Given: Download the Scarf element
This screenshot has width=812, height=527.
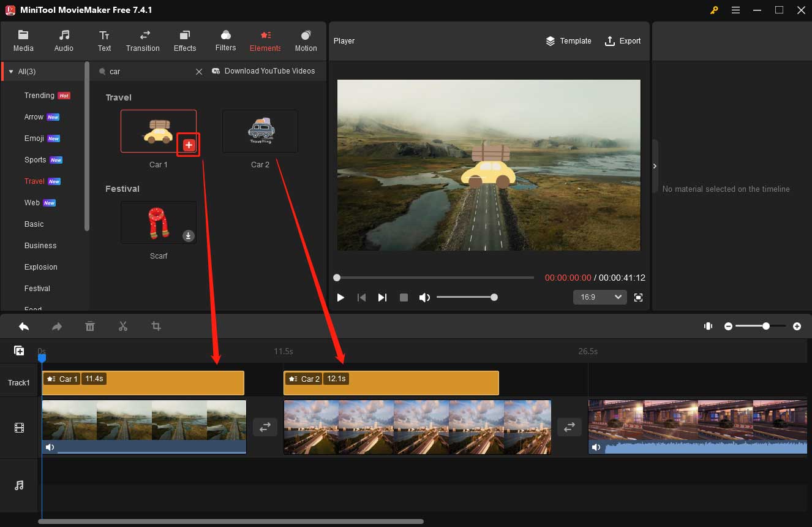Looking at the screenshot, I should [189, 235].
